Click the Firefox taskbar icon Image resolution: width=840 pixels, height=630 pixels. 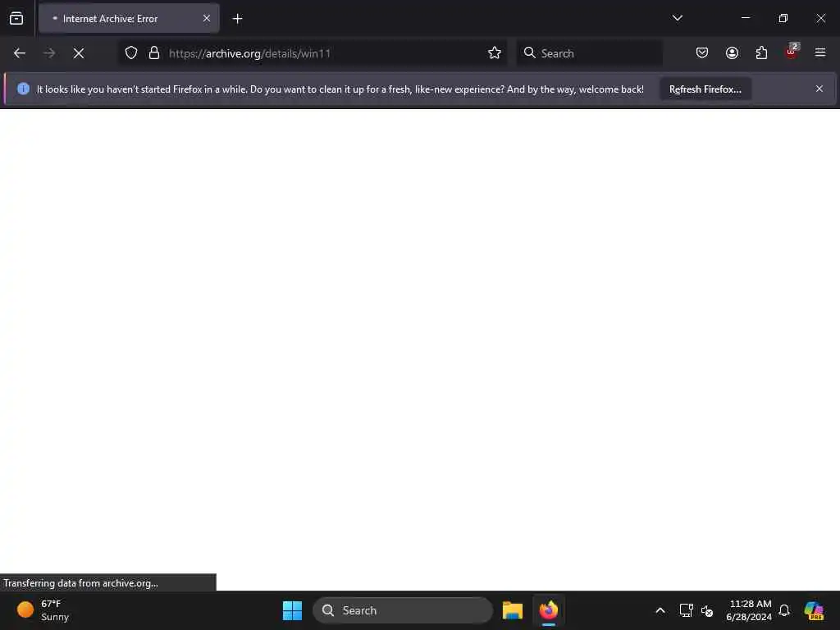point(549,610)
